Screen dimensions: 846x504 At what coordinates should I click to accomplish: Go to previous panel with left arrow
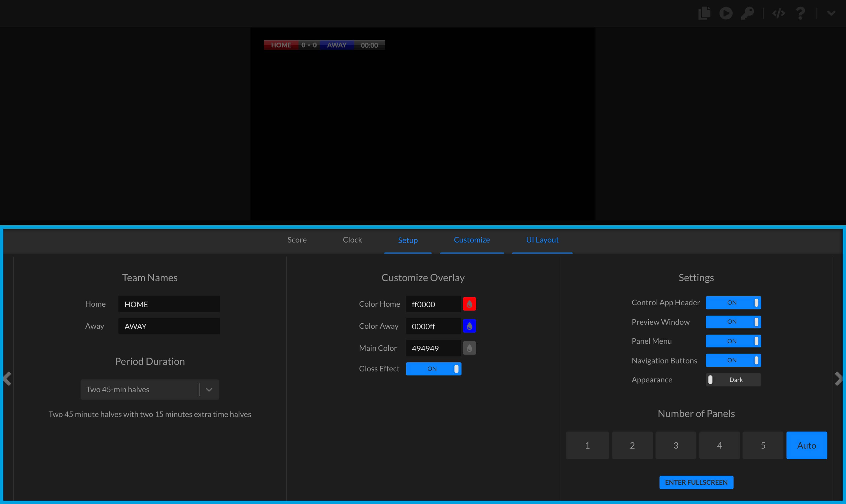(x=7, y=379)
